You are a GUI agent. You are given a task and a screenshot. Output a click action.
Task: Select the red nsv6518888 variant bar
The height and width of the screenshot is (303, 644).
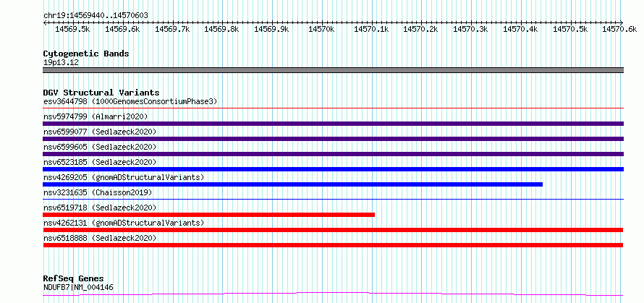click(x=333, y=245)
